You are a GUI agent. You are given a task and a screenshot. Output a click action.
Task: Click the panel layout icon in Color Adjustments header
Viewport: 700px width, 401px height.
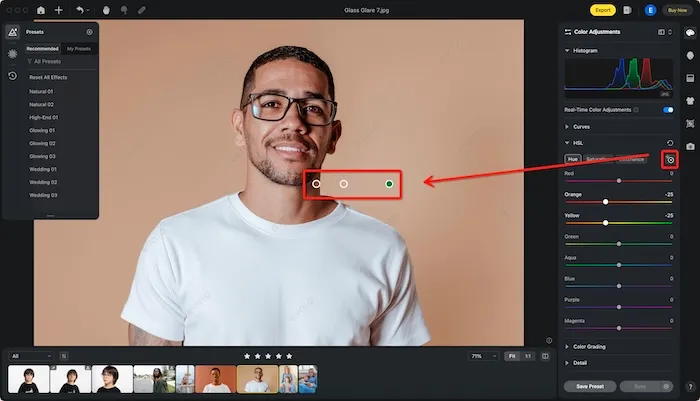click(x=661, y=32)
